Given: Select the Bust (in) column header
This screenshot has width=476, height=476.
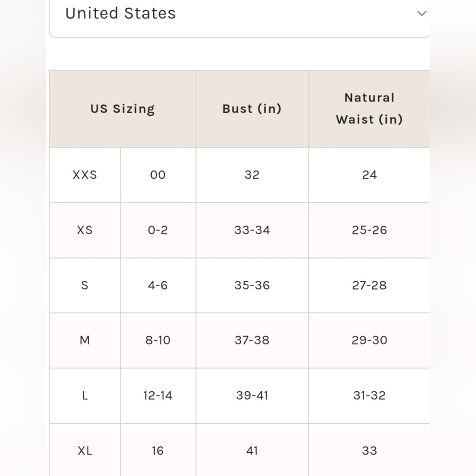Looking at the screenshot, I should pyautogui.click(x=252, y=109).
